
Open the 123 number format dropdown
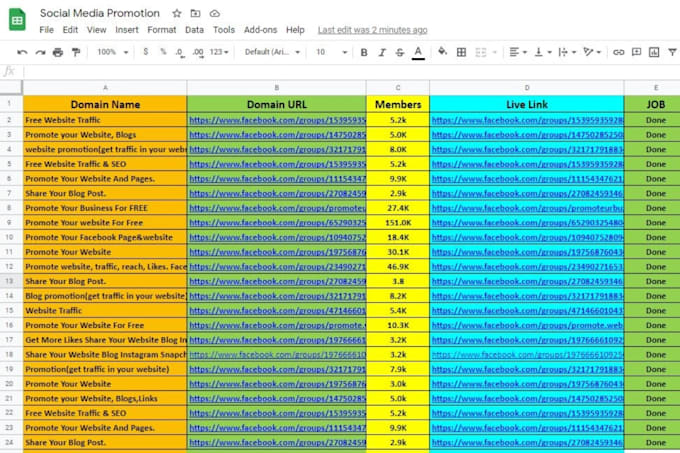click(x=219, y=52)
